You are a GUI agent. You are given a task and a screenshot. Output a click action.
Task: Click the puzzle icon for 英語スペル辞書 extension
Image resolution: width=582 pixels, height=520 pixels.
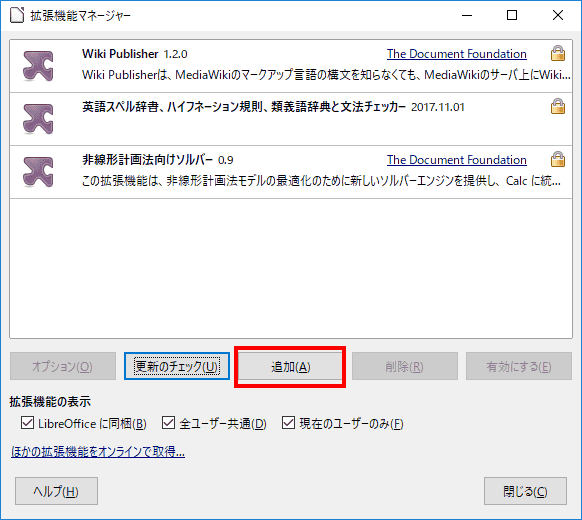(38, 119)
